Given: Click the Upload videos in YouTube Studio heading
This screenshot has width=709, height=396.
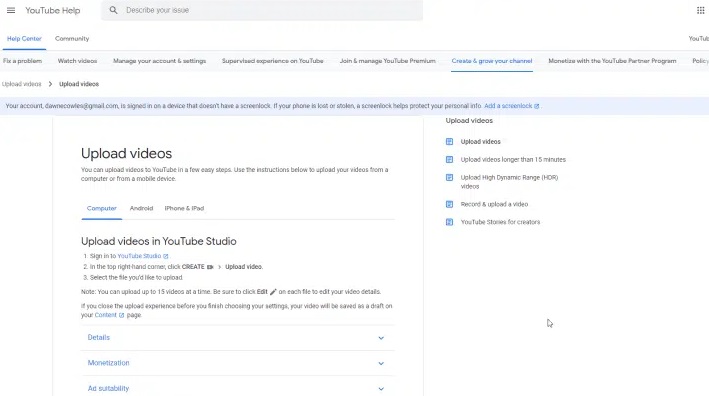Looking at the screenshot, I should 159,241.
